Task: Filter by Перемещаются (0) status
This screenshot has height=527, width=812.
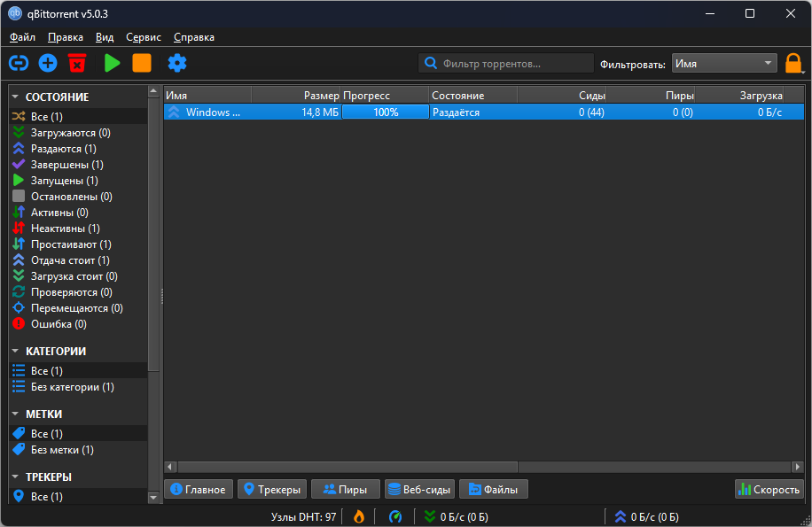Action: [x=78, y=308]
